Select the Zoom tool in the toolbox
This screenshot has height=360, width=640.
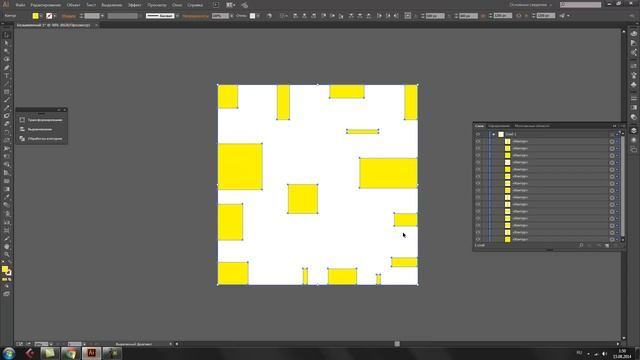pos(7,255)
